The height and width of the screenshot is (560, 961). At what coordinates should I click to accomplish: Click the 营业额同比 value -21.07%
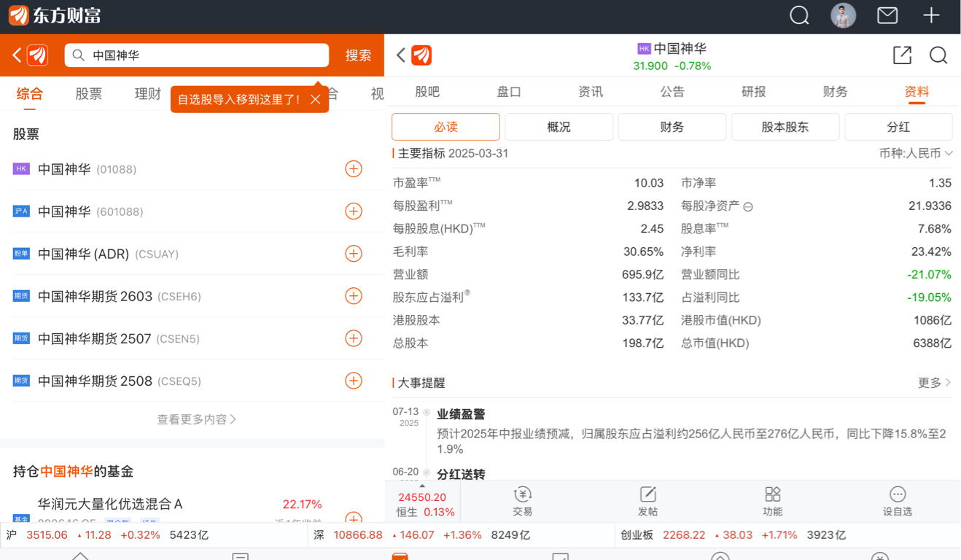[x=929, y=275]
